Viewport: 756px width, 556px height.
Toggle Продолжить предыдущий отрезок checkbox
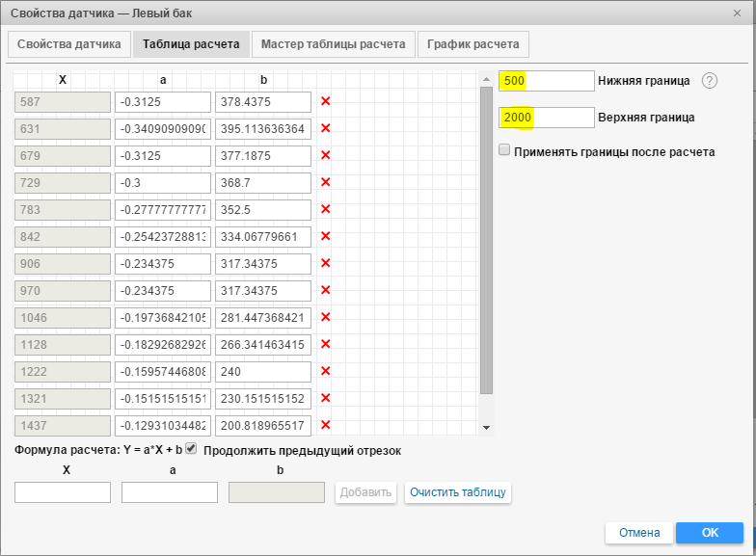pos(191,449)
